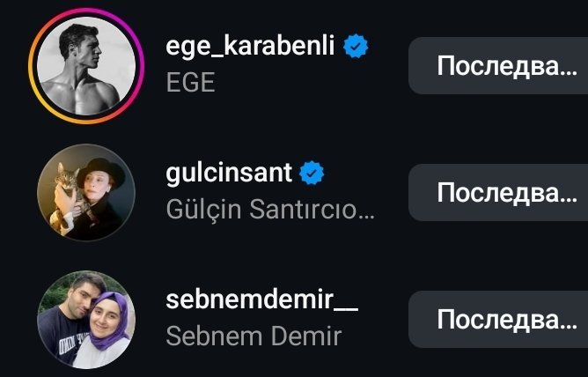Screen dimensions: 588x377
Task: Open the gulcinsant username link
Action: [x=229, y=173]
